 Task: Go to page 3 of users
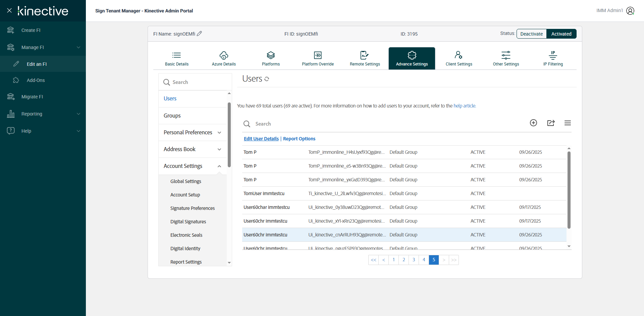[414, 260]
